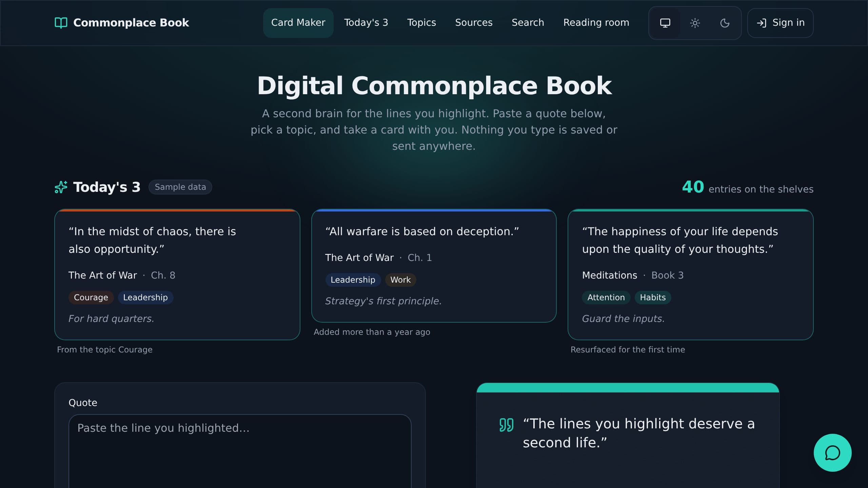Select Leadership tag on the deception card

tap(353, 280)
